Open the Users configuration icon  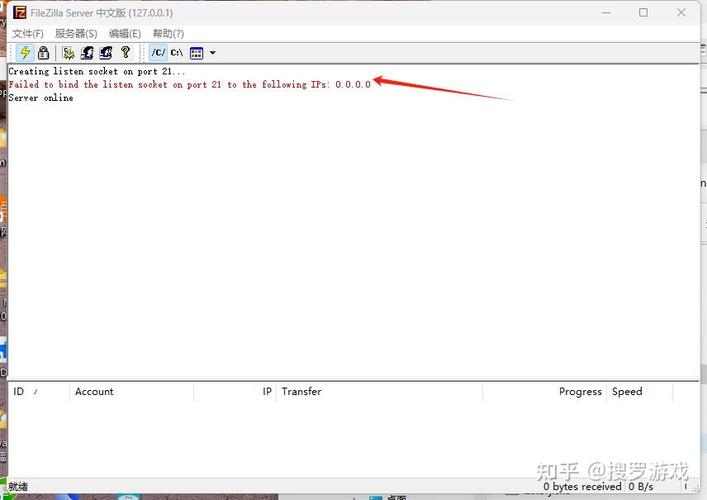pos(87,52)
